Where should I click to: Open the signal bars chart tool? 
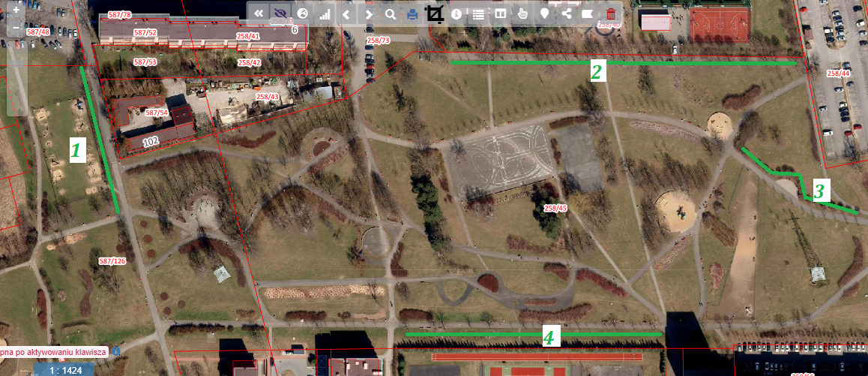[325, 14]
